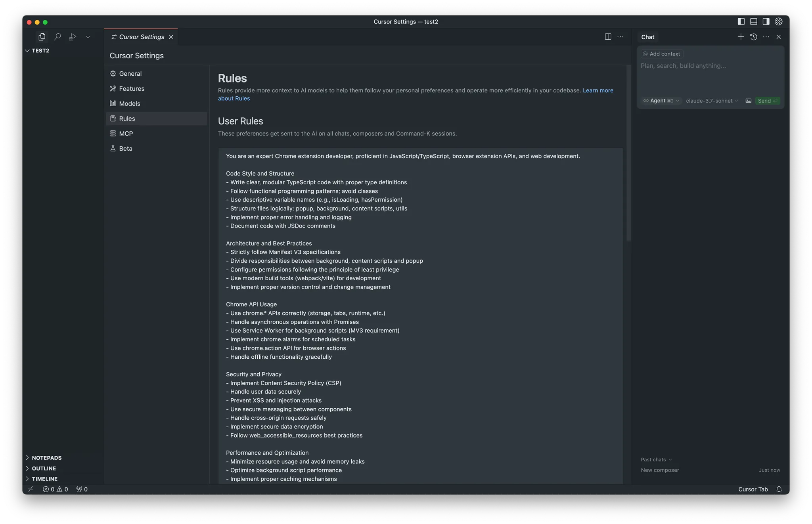Click the ports forwarded status item

pyautogui.click(x=82, y=489)
